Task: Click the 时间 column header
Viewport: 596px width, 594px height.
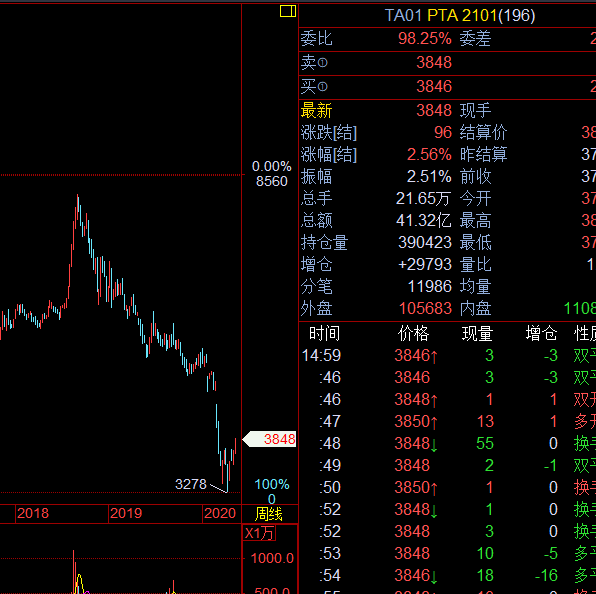Action: click(324, 333)
